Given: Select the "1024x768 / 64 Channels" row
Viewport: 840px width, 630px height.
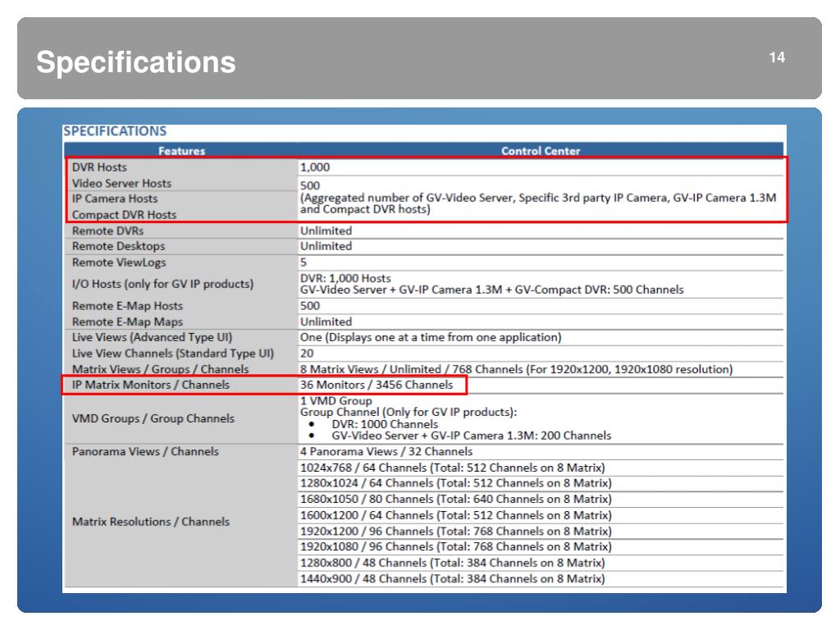Looking at the screenshot, I should (453, 468).
